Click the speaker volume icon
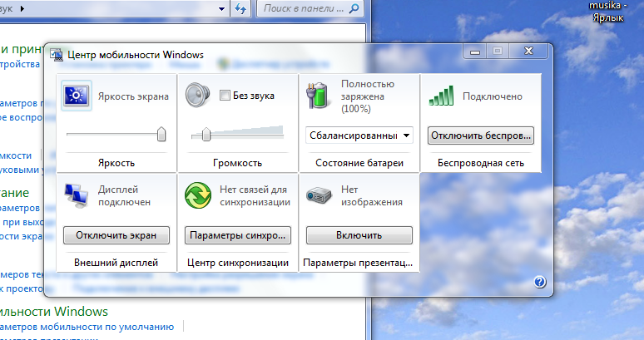Viewport: 644px width, 340px height. point(197,95)
